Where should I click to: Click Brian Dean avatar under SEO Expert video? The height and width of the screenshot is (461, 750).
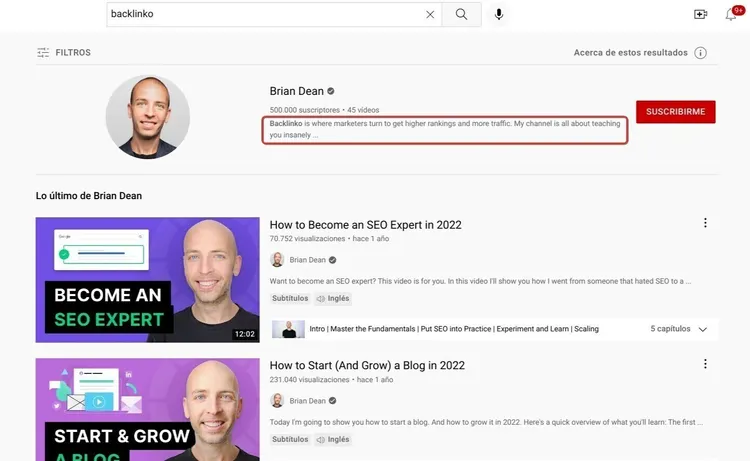click(x=277, y=260)
